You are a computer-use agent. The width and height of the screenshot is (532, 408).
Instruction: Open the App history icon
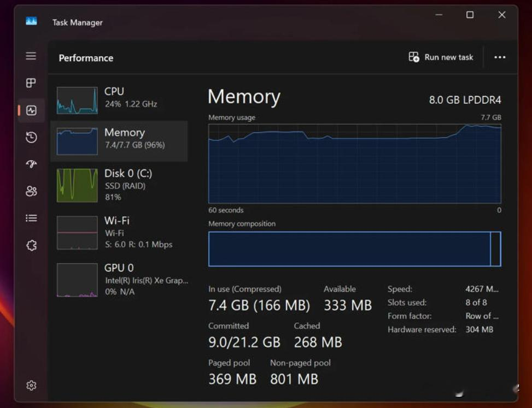pyautogui.click(x=31, y=137)
